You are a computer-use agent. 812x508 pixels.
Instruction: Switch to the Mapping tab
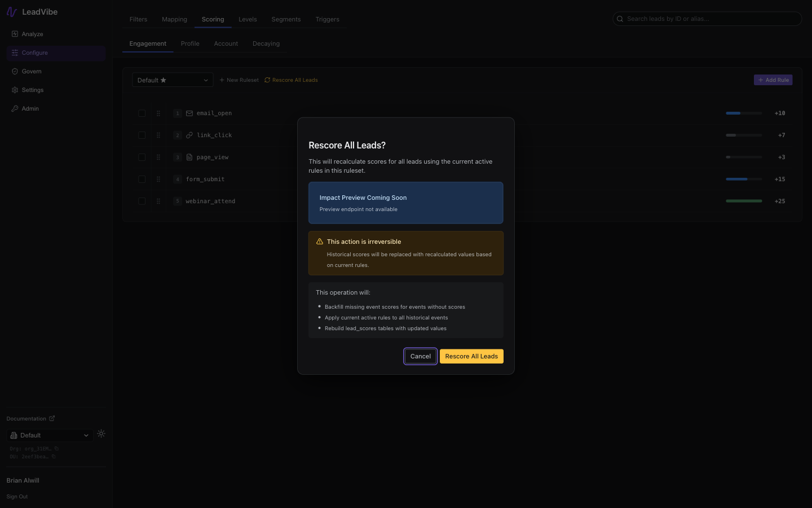click(x=174, y=19)
